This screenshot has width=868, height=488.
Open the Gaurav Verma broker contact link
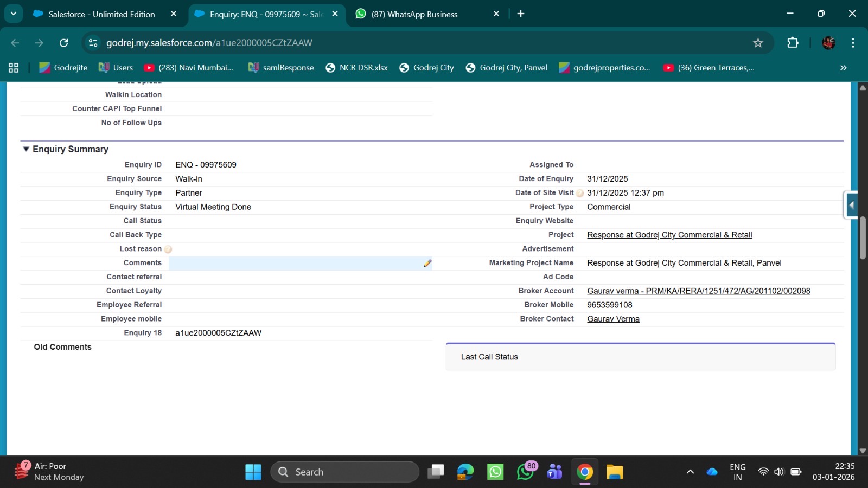click(x=613, y=319)
